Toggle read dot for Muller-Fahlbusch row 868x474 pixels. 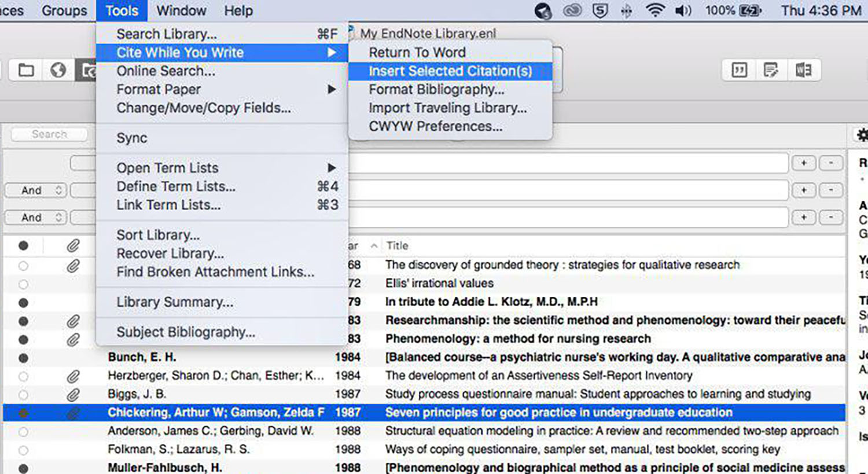tap(23, 469)
